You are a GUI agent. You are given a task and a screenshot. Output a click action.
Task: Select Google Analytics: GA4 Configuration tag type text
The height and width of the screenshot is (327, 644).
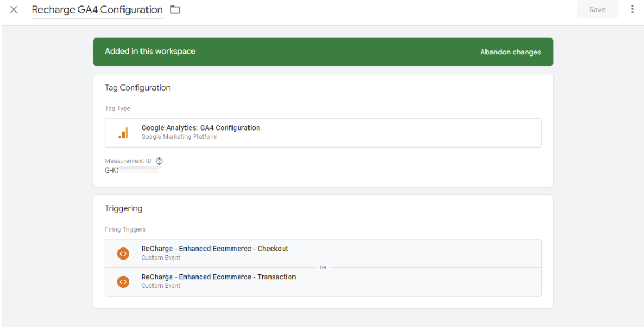click(200, 128)
